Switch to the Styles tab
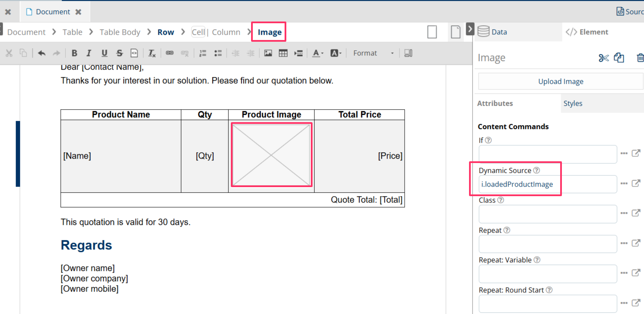 573,104
